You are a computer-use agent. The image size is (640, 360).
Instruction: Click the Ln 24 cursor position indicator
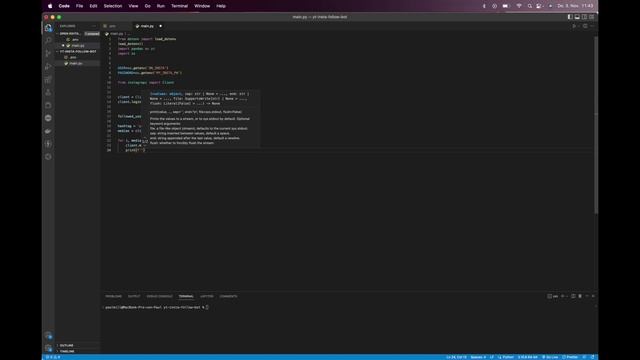coord(456,357)
